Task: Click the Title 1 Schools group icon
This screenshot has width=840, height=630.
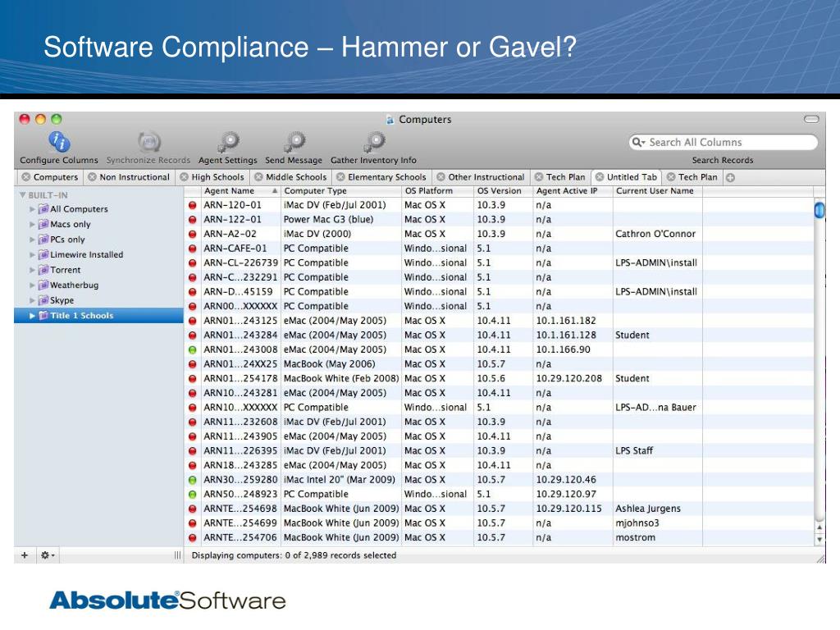Action: point(43,316)
